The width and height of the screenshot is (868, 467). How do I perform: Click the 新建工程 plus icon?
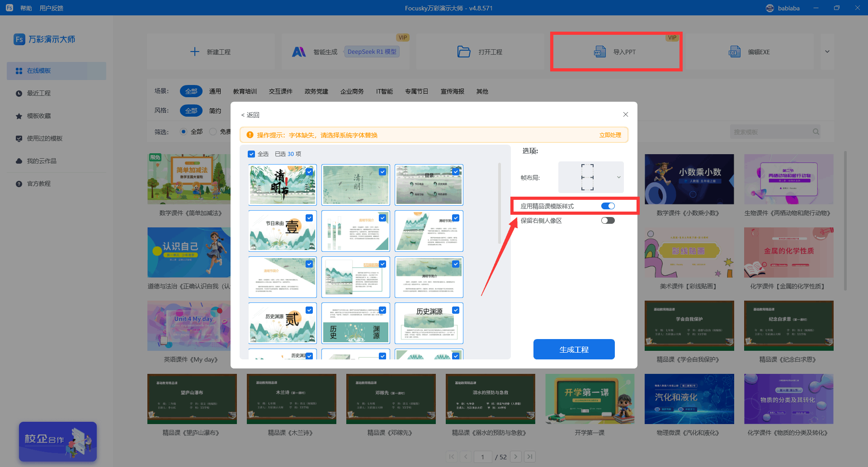tap(195, 52)
